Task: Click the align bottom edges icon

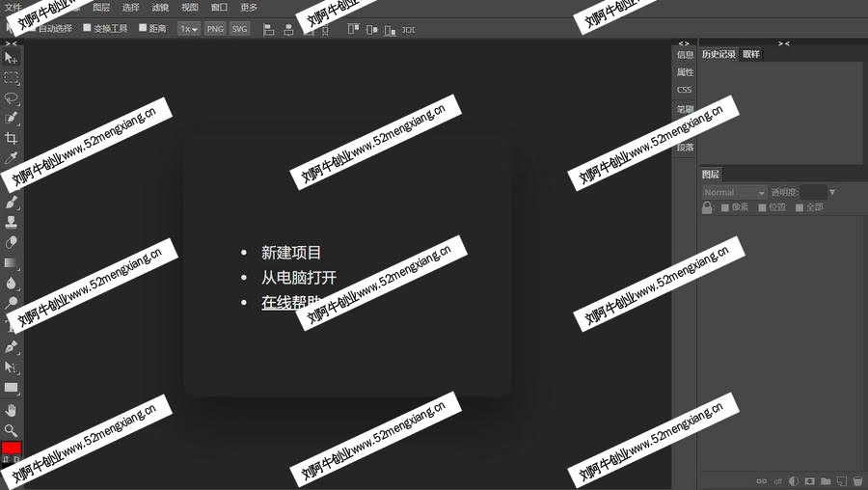Action: pos(391,29)
